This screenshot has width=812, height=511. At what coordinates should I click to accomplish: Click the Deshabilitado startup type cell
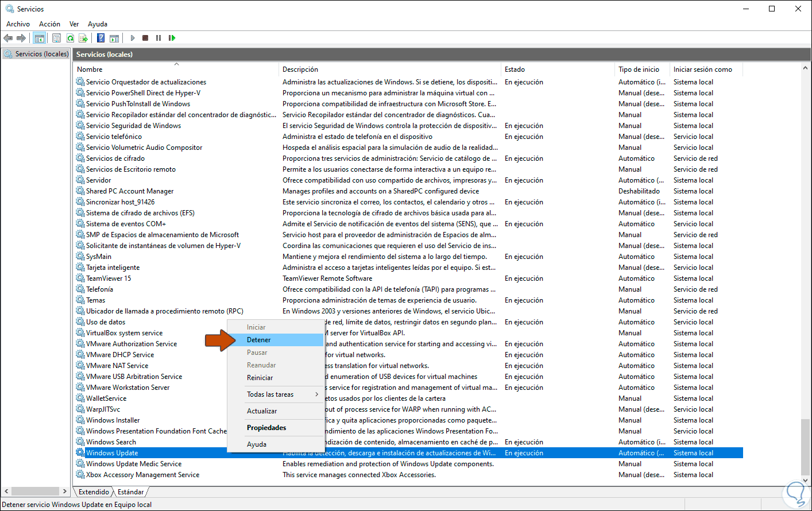coord(639,191)
